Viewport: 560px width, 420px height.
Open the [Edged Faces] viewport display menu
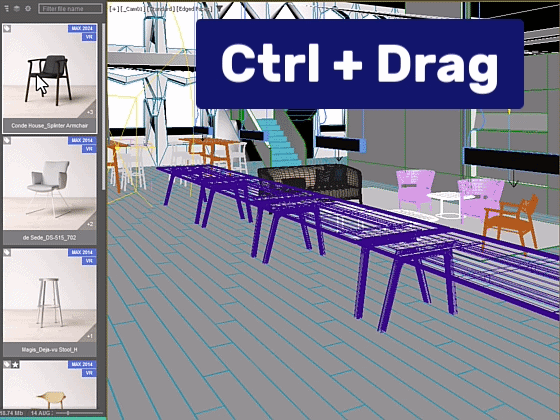click(x=194, y=9)
